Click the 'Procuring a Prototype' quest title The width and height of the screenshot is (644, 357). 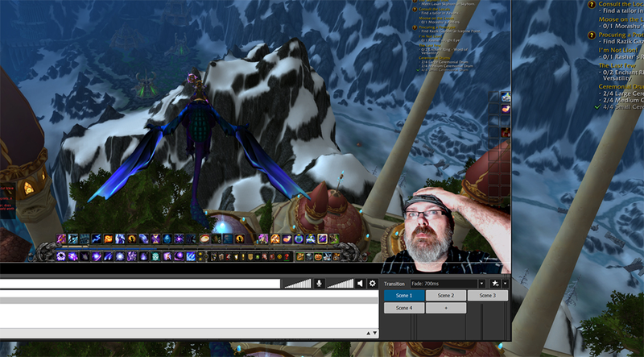pyautogui.click(x=437, y=27)
